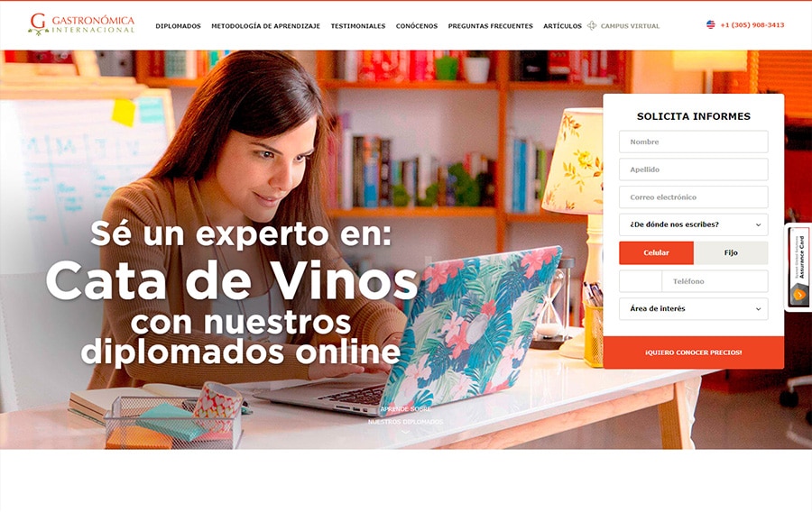Viewport: 812px width, 512px height.
Task: Select the Fijo phone type
Action: pyautogui.click(x=731, y=253)
